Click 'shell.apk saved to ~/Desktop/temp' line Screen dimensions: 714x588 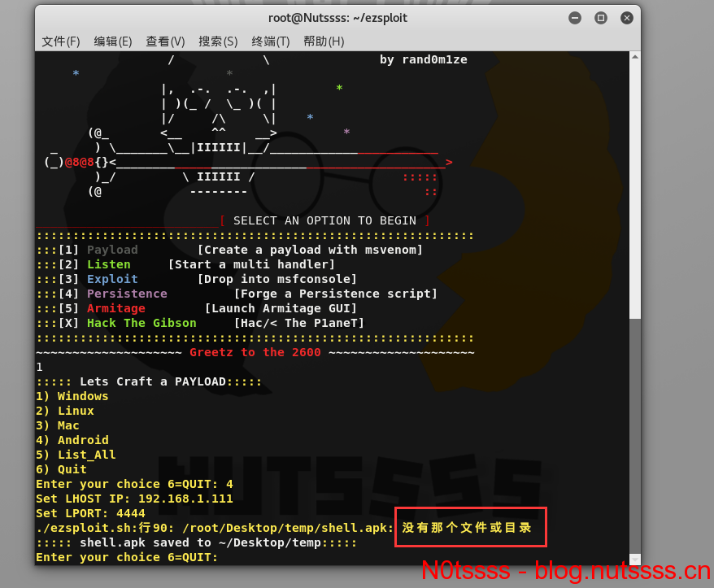tap(196, 542)
